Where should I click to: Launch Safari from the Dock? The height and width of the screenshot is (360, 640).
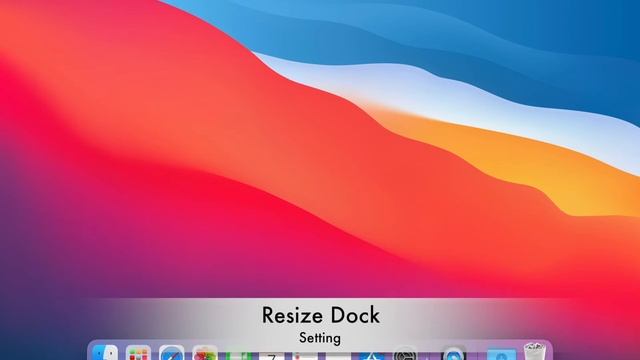[x=171, y=353]
